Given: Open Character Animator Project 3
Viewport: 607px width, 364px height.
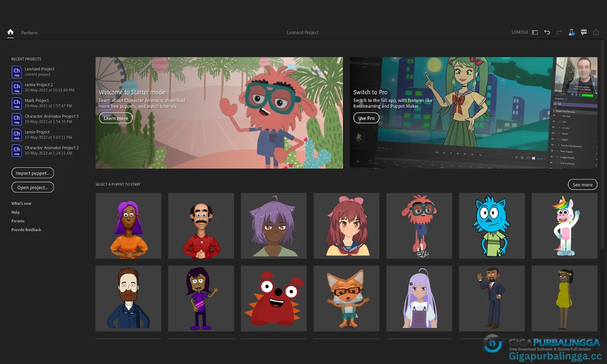Looking at the screenshot, I should 45,119.
